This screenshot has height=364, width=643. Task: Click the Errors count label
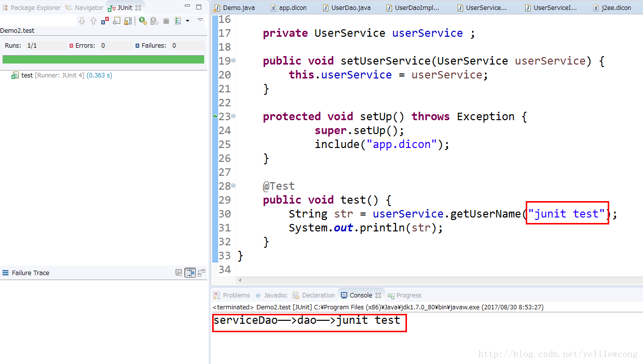point(85,46)
